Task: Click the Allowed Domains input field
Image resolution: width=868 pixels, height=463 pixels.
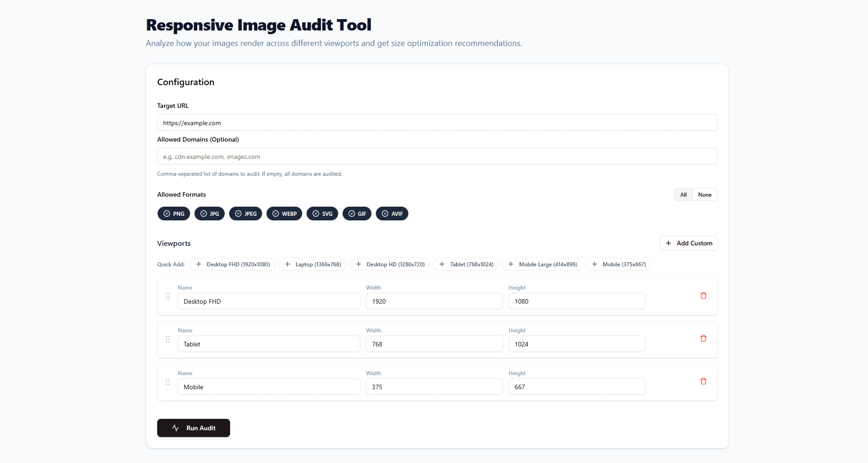Action: coord(436,156)
